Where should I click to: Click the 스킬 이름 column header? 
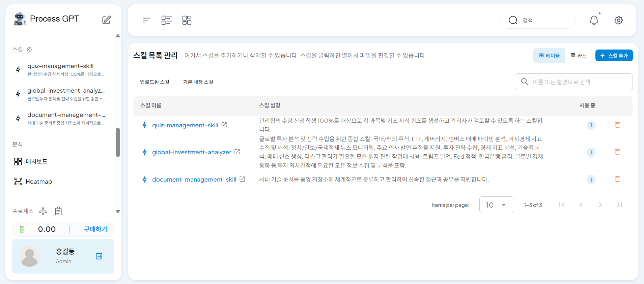click(151, 105)
